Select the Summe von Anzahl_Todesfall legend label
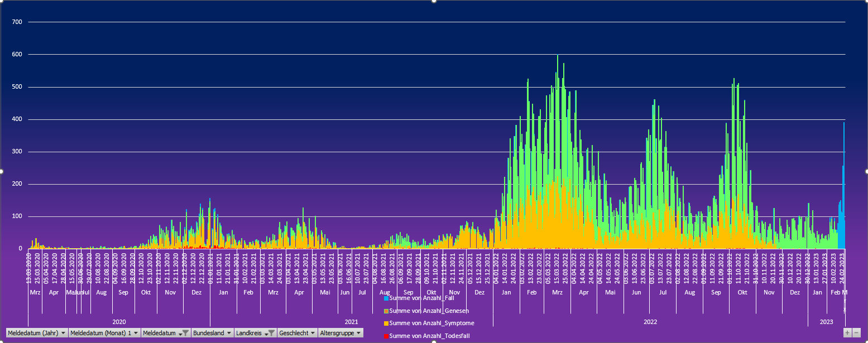Screen dimensions: 868x343 (429, 336)
